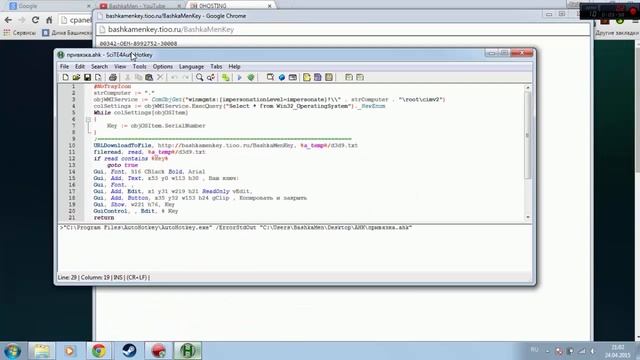Click the clock and date in system tray

tap(618, 351)
